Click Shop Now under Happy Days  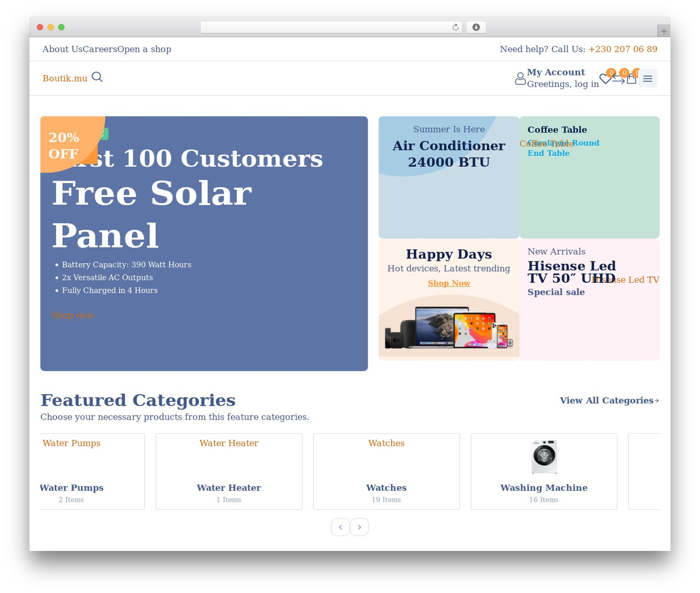pyautogui.click(x=449, y=283)
